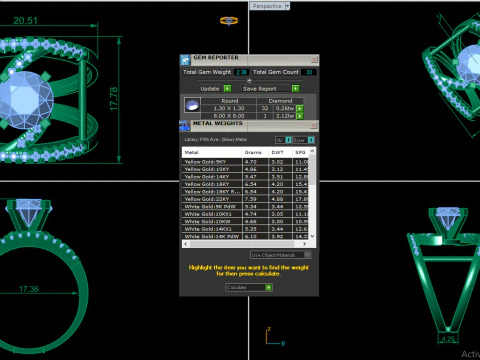Select the White Gold:10KX1 row
The height and width of the screenshot is (360, 480).
(x=245, y=214)
